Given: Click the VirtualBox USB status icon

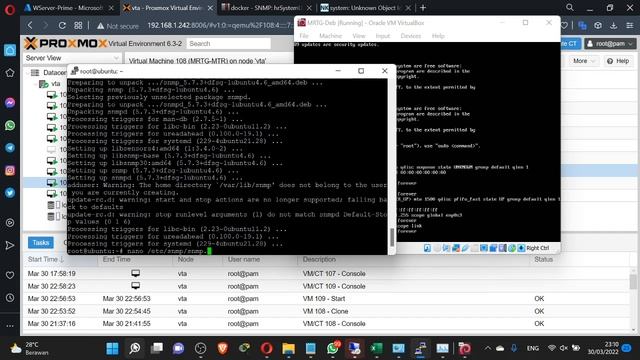Looking at the screenshot, I should click(465, 248).
